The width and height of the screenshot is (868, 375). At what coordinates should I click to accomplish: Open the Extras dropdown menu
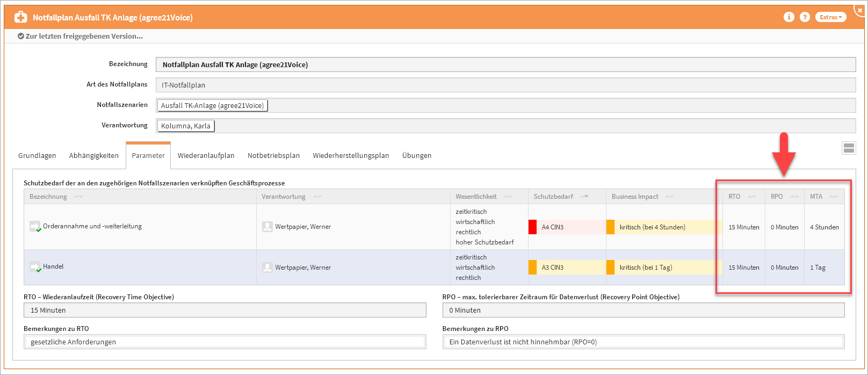pos(830,17)
